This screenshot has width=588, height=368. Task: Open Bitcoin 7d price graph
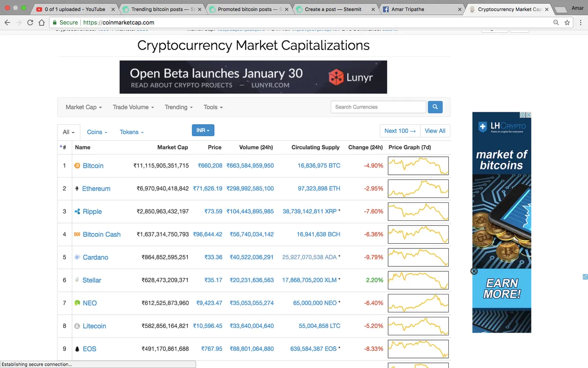coord(418,166)
